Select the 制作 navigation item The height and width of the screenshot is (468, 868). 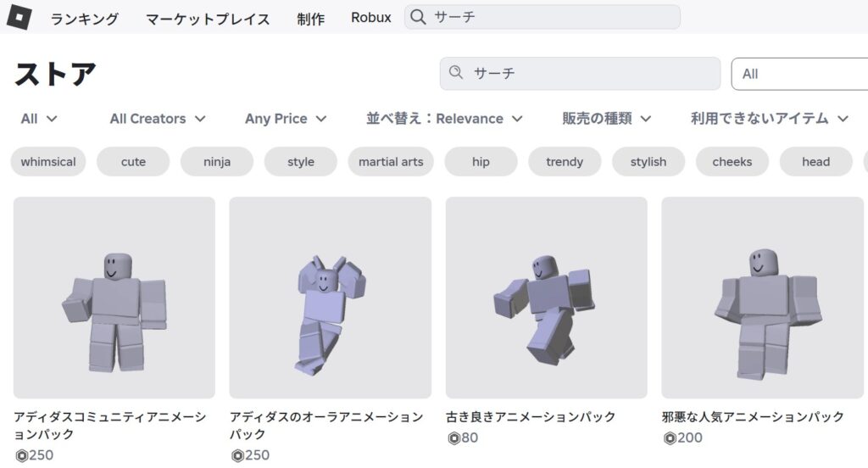pyautogui.click(x=310, y=18)
